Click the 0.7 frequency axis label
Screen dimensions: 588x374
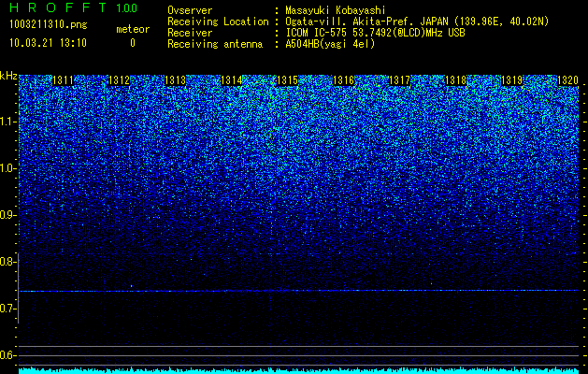[x=7, y=309]
